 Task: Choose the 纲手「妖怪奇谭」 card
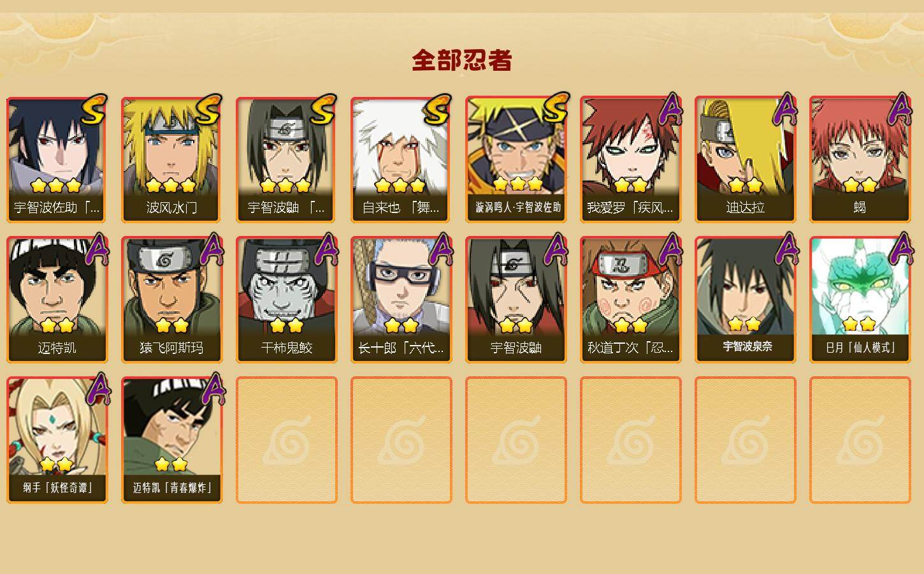(57, 440)
